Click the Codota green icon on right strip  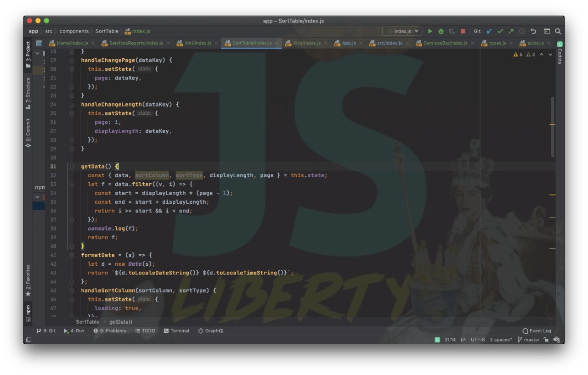[560, 44]
